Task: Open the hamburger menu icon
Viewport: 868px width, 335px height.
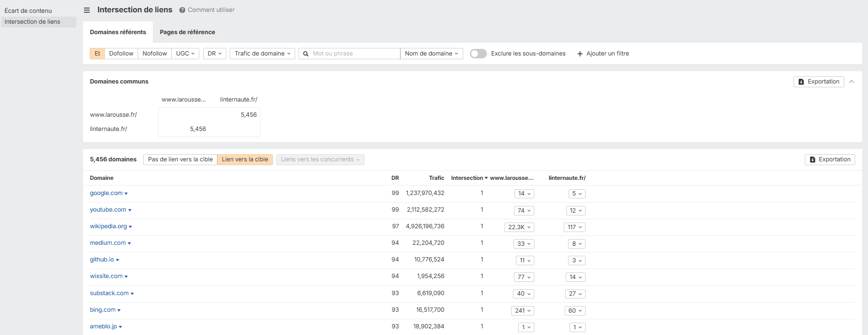Action: tap(87, 10)
